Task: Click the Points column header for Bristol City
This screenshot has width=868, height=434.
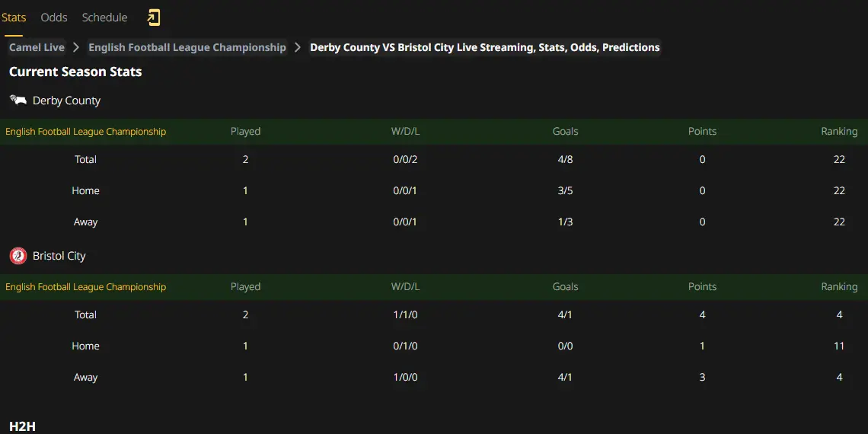Action: click(702, 287)
